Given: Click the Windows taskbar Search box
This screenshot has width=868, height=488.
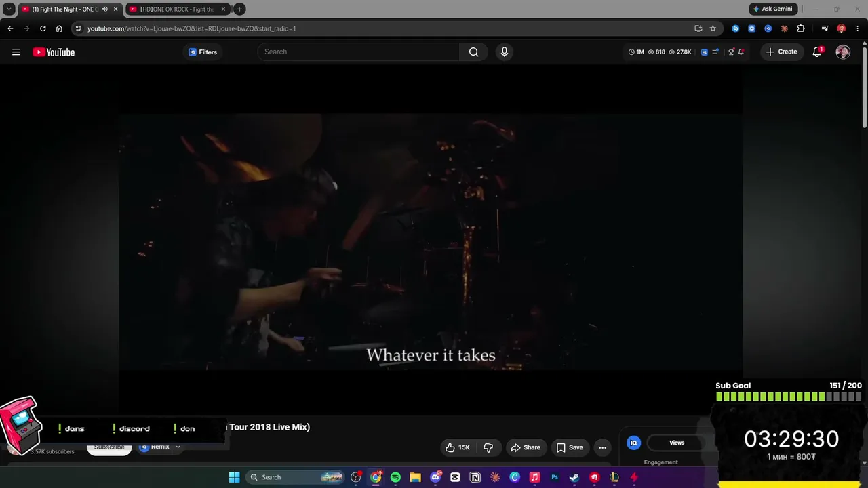Looking at the screenshot, I should pyautogui.click(x=296, y=477).
